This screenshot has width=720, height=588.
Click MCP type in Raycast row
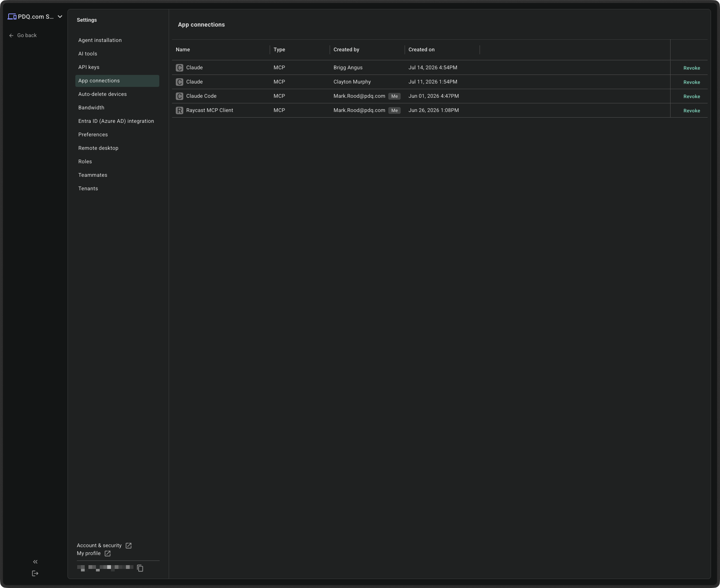(279, 110)
